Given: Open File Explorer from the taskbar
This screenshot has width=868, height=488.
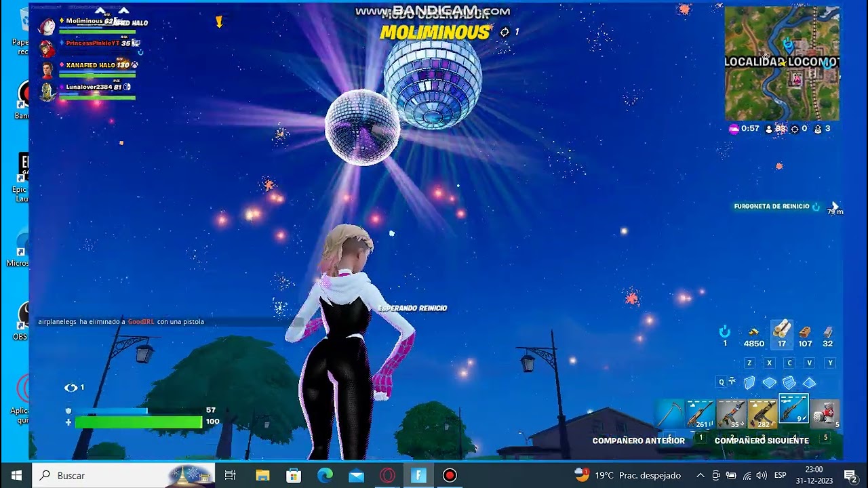Looking at the screenshot, I should [x=262, y=476].
